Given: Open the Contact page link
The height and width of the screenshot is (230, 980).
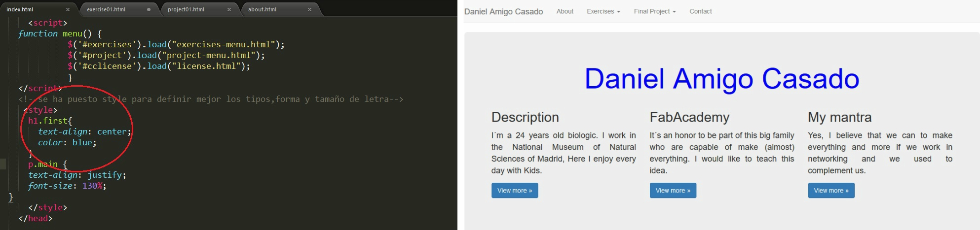Looking at the screenshot, I should pyautogui.click(x=700, y=11).
